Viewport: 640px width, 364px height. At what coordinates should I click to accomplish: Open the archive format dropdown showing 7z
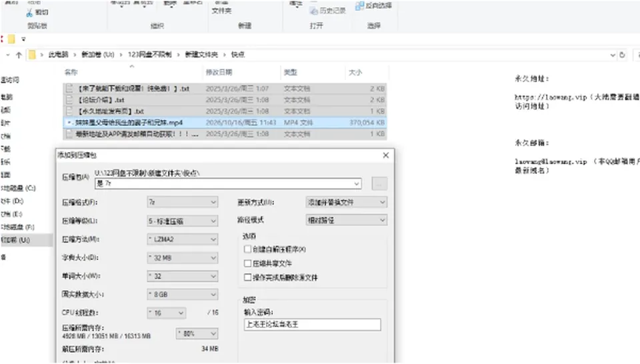click(x=183, y=202)
